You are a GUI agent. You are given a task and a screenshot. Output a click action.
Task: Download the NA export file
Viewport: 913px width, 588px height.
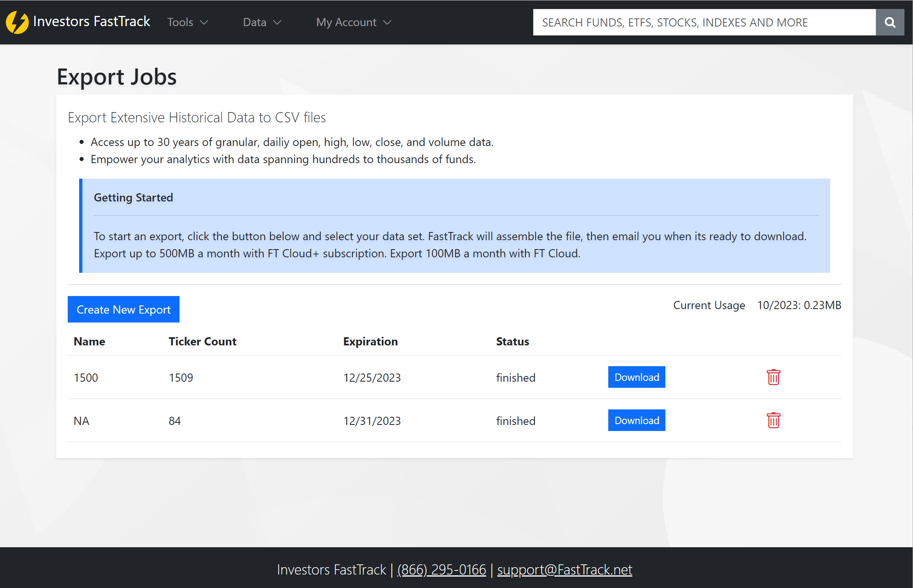pos(636,420)
